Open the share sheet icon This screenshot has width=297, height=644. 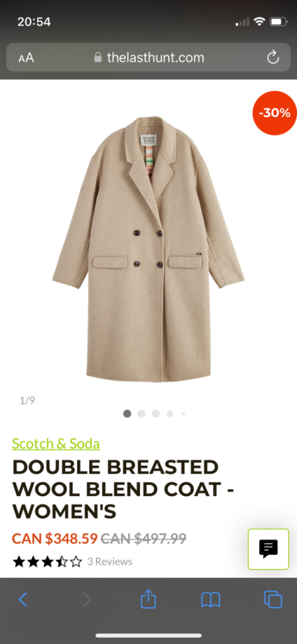(148, 599)
